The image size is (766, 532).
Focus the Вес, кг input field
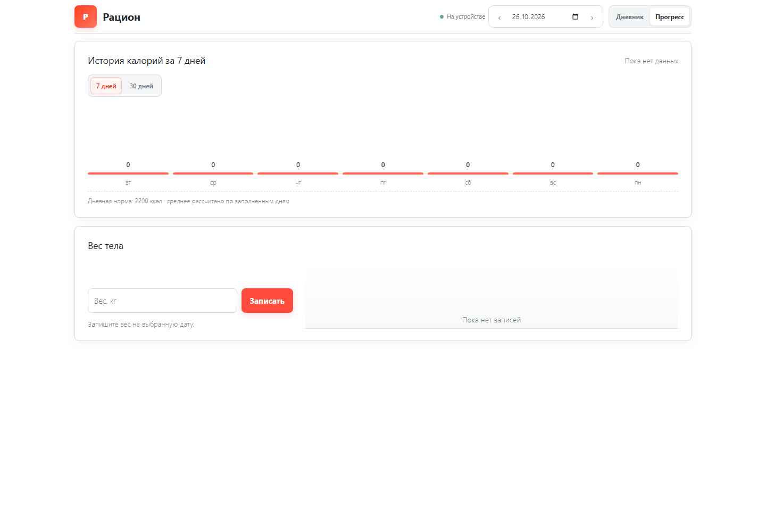tap(162, 301)
